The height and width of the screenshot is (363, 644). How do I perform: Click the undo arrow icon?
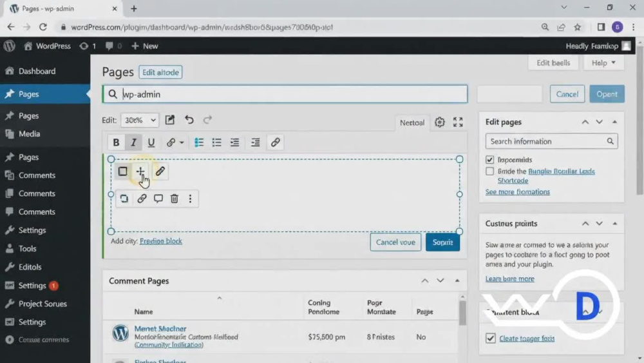pos(189,120)
